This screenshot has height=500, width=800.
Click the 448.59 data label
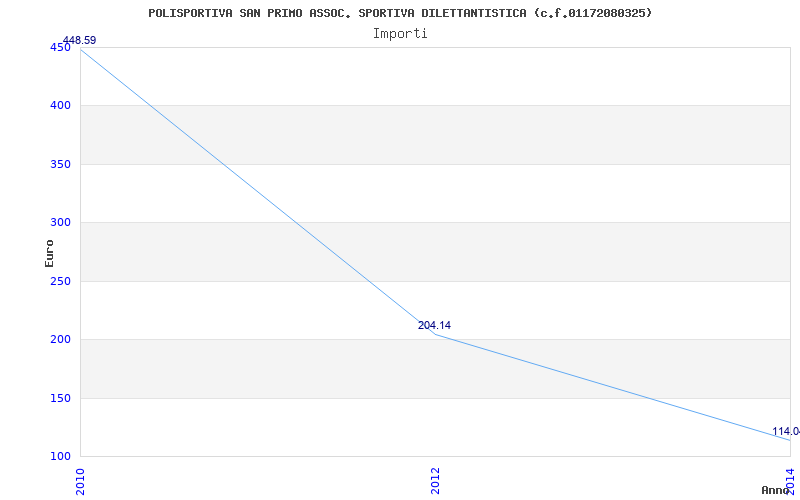(79, 40)
